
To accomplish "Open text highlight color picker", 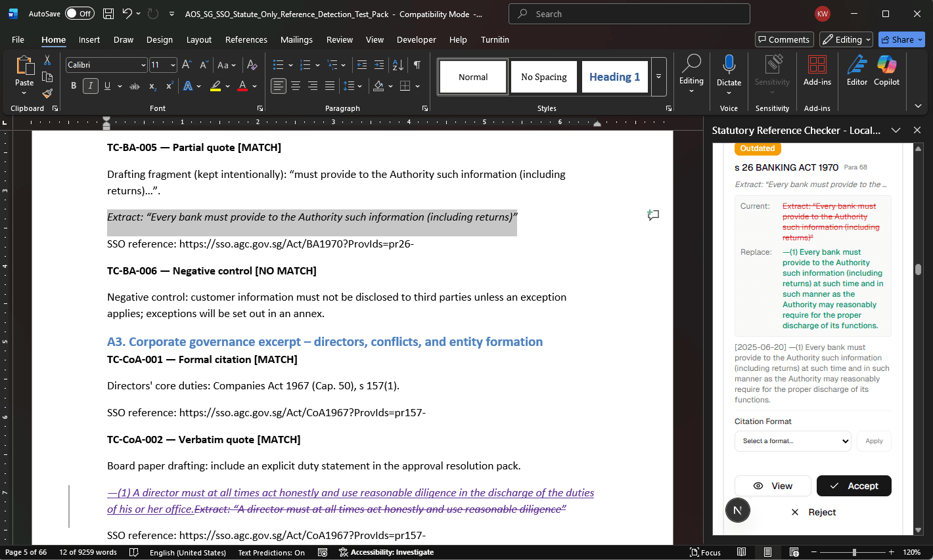I will click(x=228, y=86).
